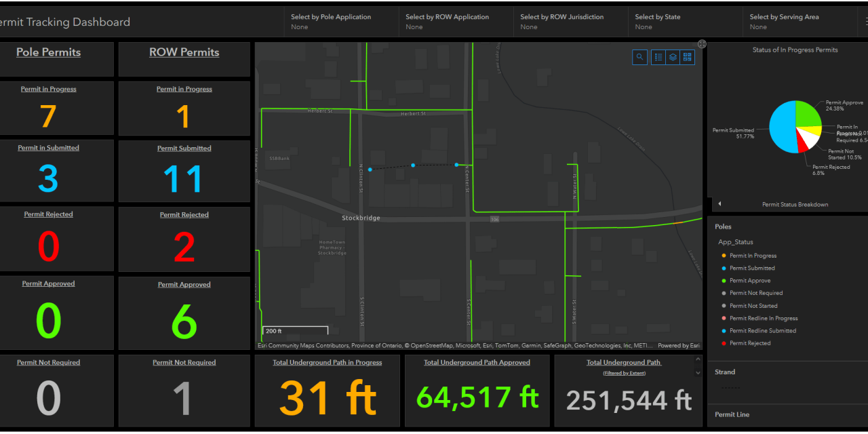This screenshot has width=868, height=434.
Task: Open the map layers panel icon
Action: (x=673, y=58)
